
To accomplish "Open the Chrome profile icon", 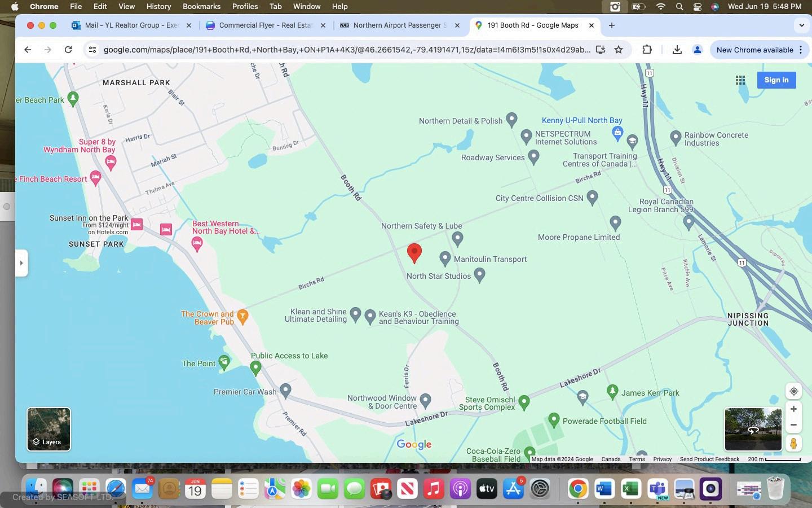I will 698,50.
